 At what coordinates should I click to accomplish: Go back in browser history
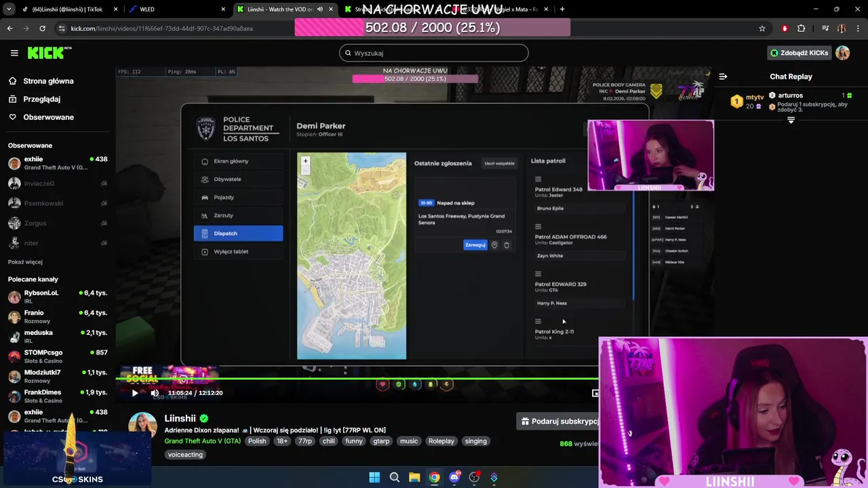click(9, 28)
